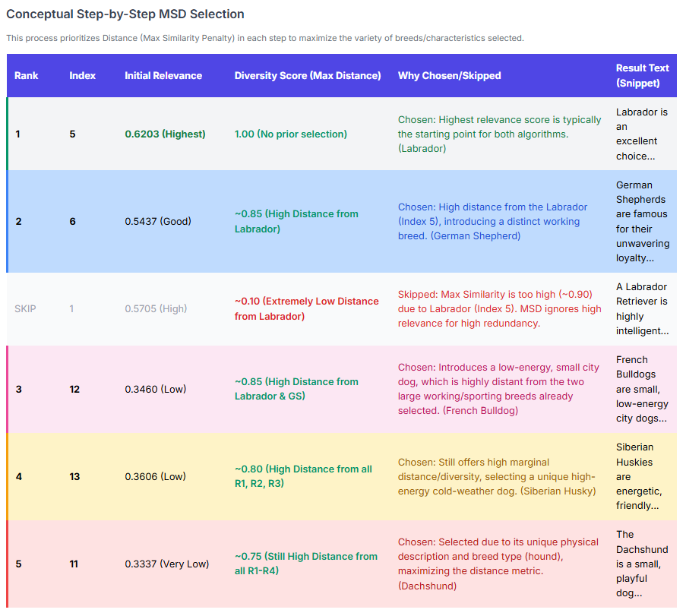Select the 0.6203 (Highest) relevance cell
The image size is (686, 616).
tap(165, 134)
